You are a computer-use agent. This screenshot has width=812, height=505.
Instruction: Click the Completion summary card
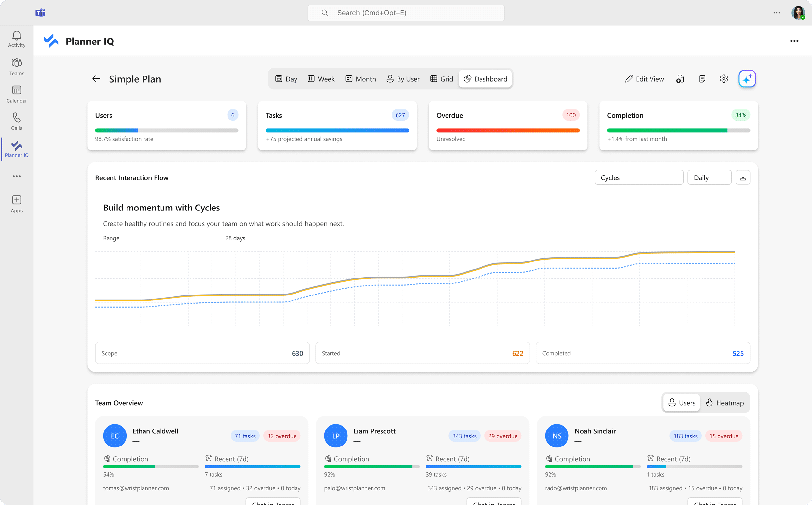coord(678,126)
